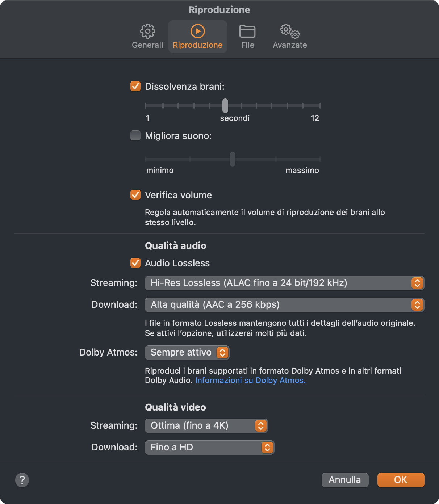Click the Annulla button

pyautogui.click(x=345, y=480)
